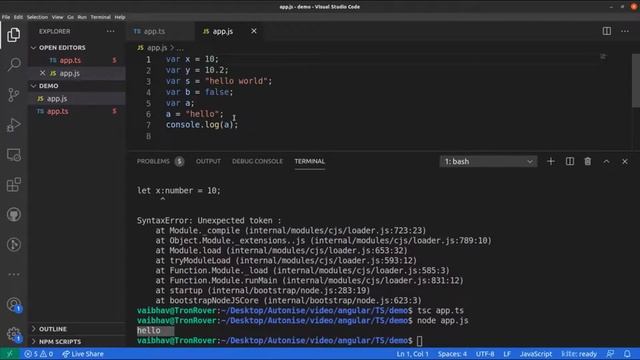Click the breadcrumb ellipsis after app.js
Image resolution: width=640 pixels, height=360 pixels.
[x=180, y=48]
